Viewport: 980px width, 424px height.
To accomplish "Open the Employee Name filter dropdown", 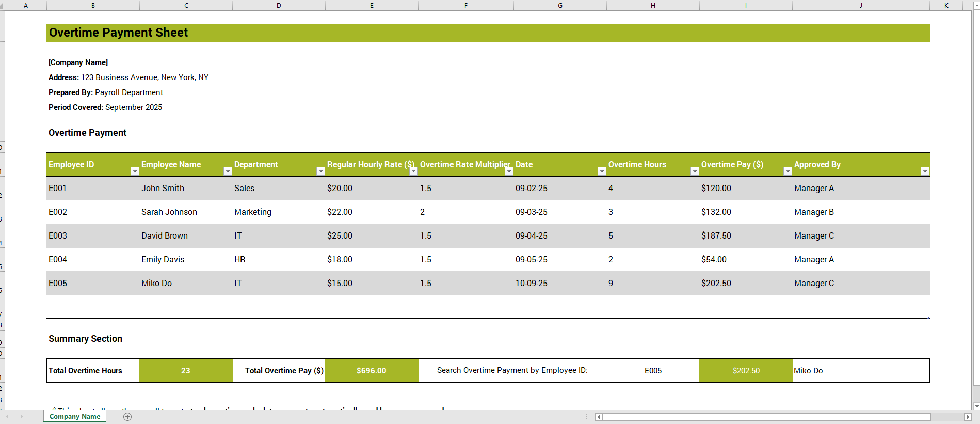I will pos(228,171).
